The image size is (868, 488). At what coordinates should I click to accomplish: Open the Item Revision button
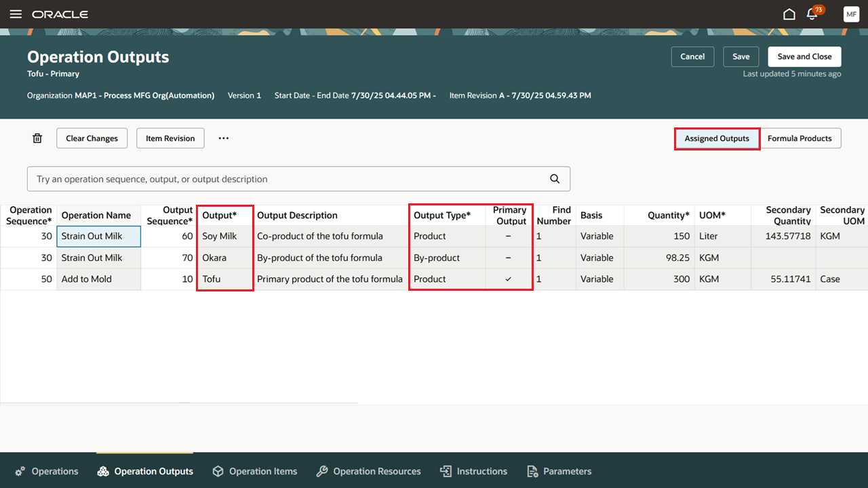click(170, 138)
